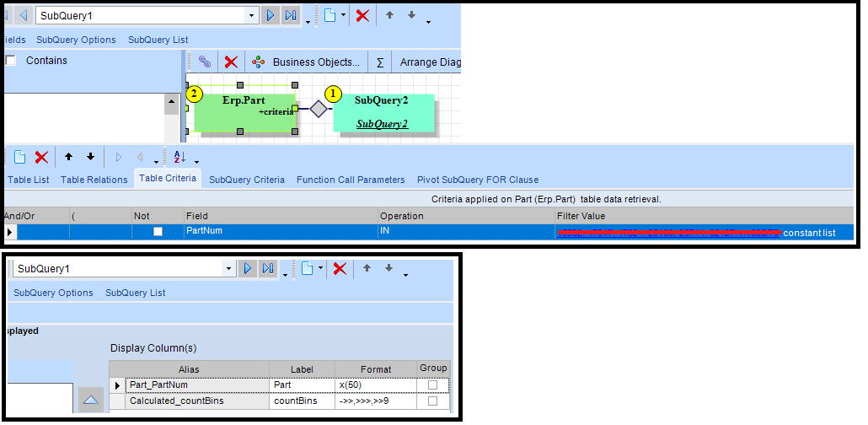Open SubQuery Options tab in Table Criteria screenshot

pyautogui.click(x=77, y=40)
